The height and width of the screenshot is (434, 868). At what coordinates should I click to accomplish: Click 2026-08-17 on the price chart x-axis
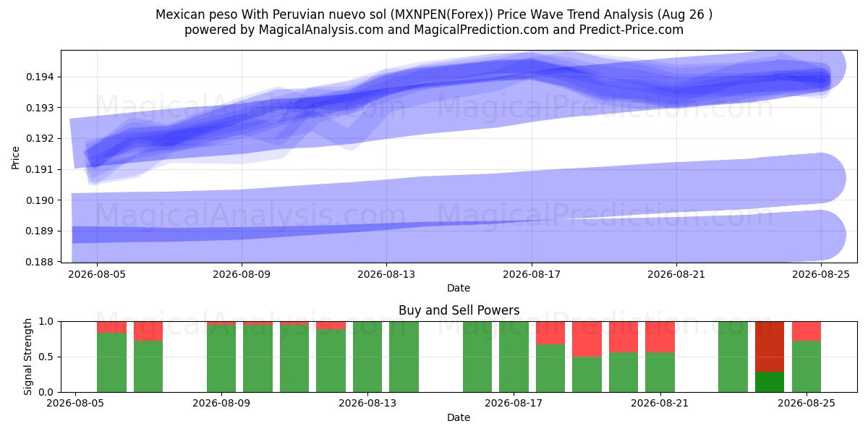(x=532, y=274)
